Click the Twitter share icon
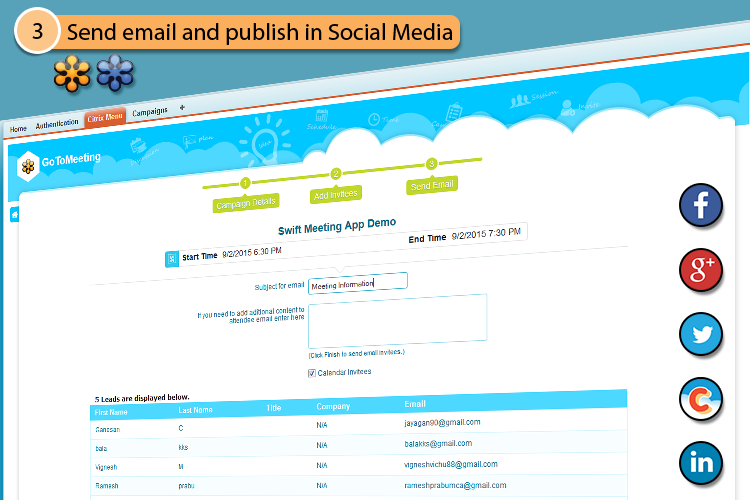Viewport: 750px width, 500px height. click(x=700, y=334)
